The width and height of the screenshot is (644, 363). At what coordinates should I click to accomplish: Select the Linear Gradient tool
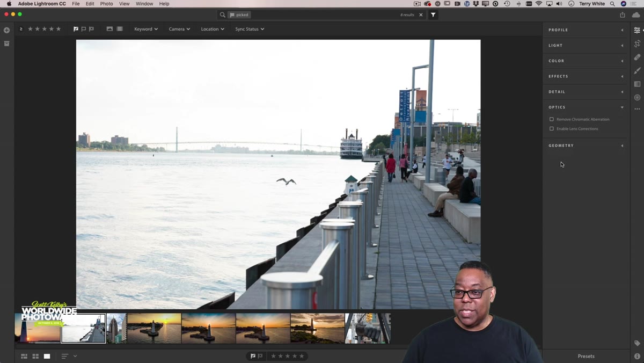pyautogui.click(x=637, y=84)
